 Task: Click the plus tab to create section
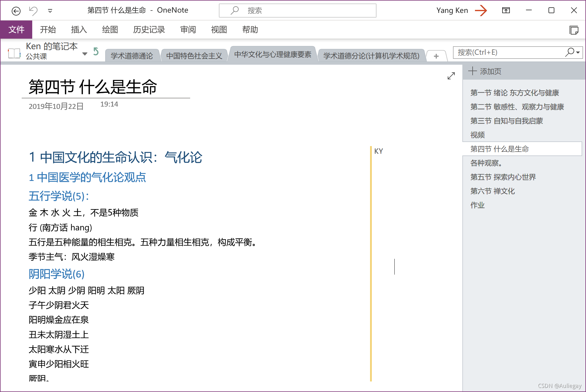[436, 56]
